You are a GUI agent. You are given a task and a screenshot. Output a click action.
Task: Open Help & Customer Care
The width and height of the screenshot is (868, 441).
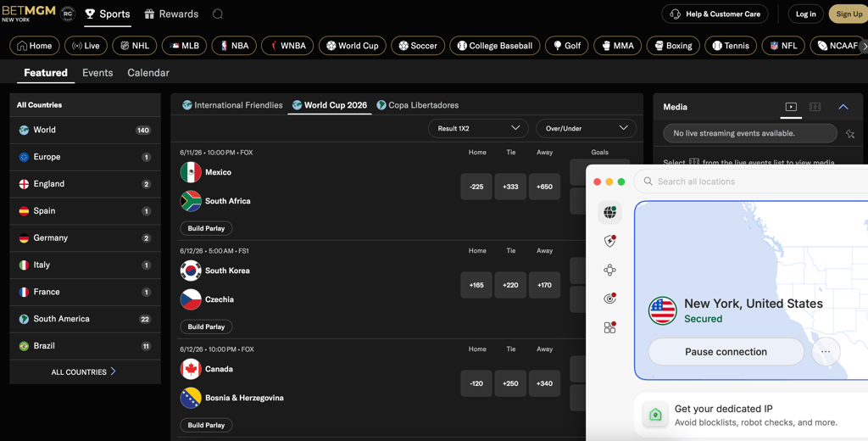[715, 14]
